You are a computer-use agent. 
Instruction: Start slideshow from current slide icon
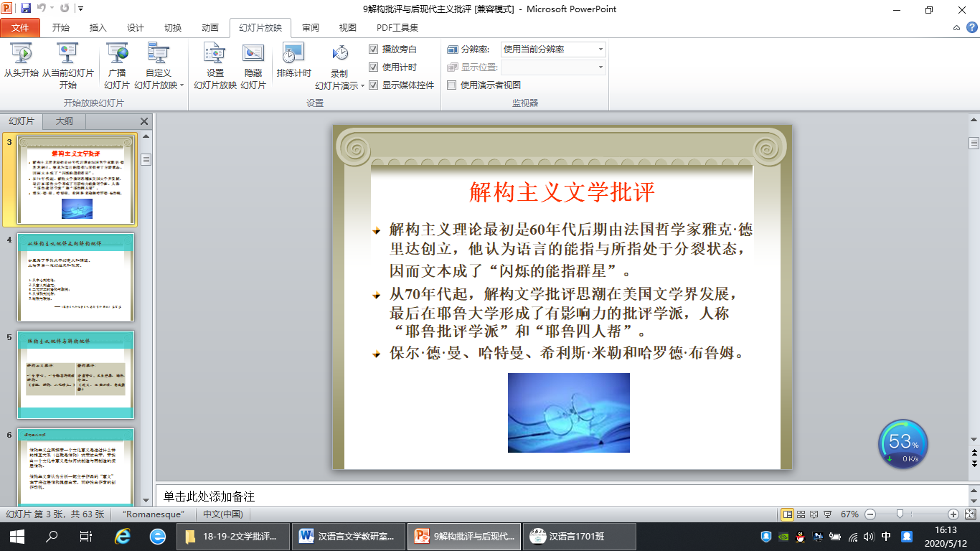(67, 55)
